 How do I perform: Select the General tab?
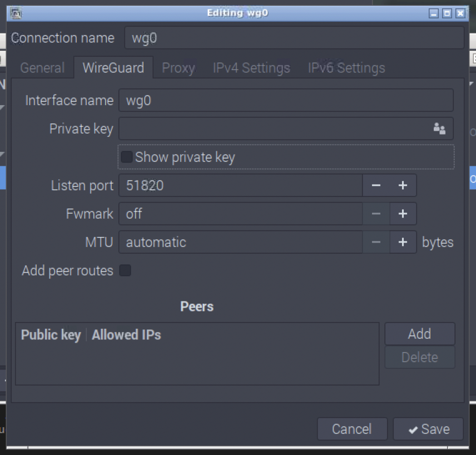pyautogui.click(x=42, y=67)
